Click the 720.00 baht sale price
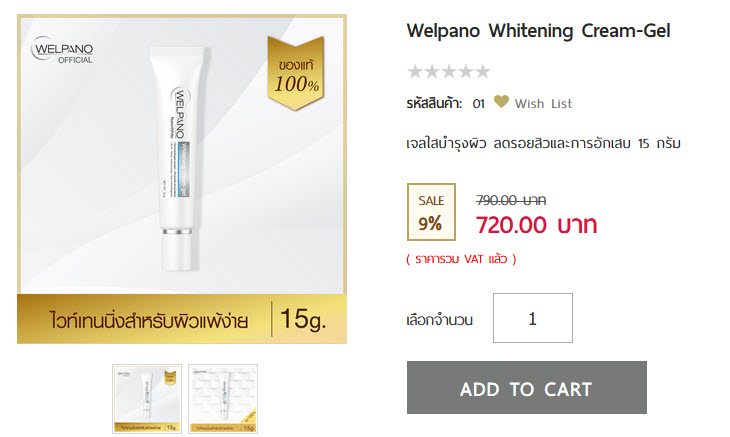This screenshot has height=437, width=730. coord(536,225)
